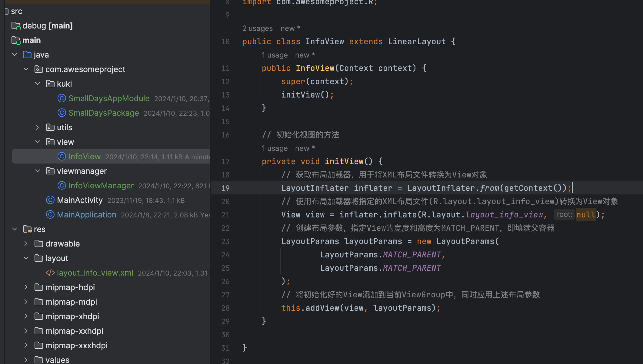Click the mipmap-xxxhdpi folder icon
643x364 pixels.
[x=39, y=346]
